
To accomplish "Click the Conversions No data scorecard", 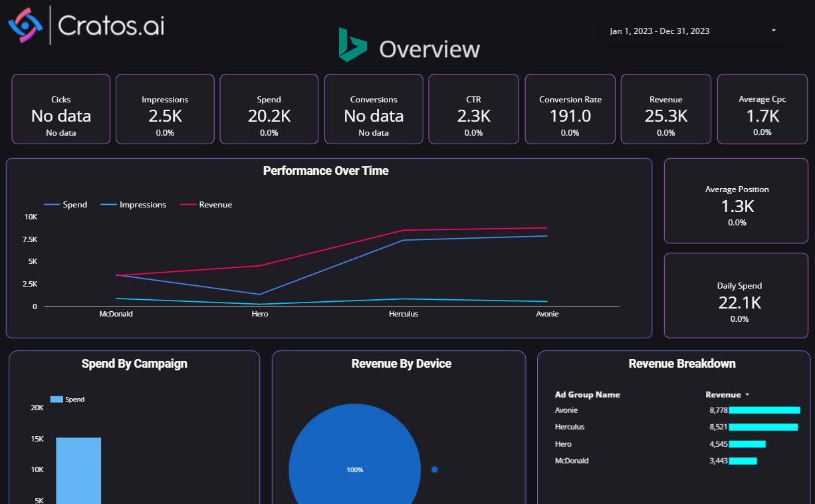I will coord(374,109).
